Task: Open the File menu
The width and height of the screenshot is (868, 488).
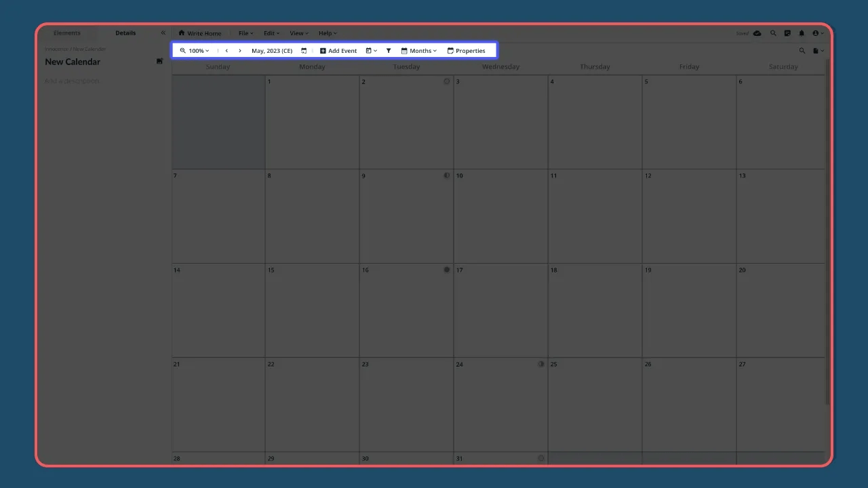Action: pos(245,33)
